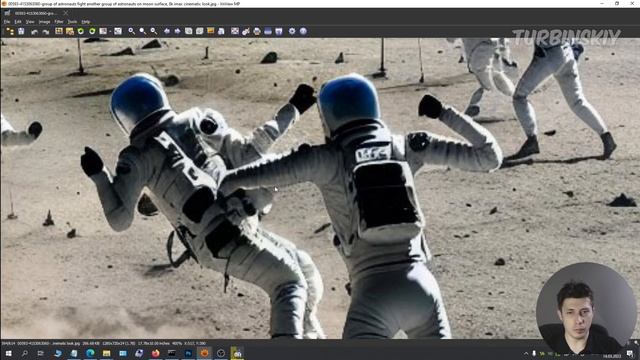Open File Explorer from taskbar
640x360 pixels.
tap(107, 353)
